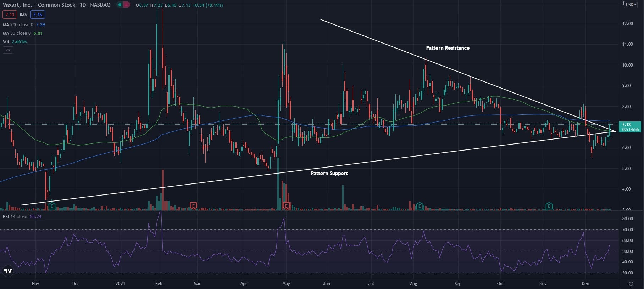This screenshot has width=644, height=289.
Task: Select the RSI 14 close legend
Action: pyautogui.click(x=22, y=216)
